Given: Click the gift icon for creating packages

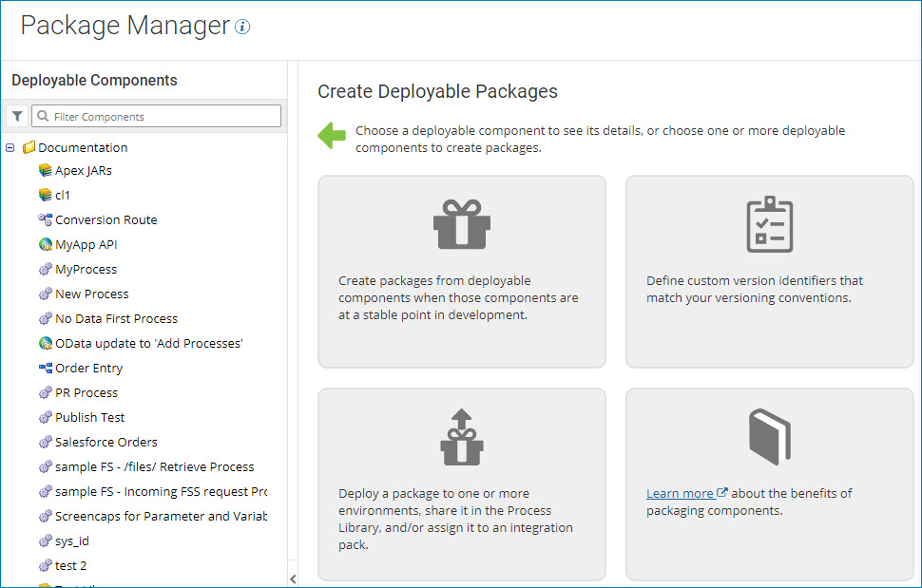Looking at the screenshot, I should (461, 224).
